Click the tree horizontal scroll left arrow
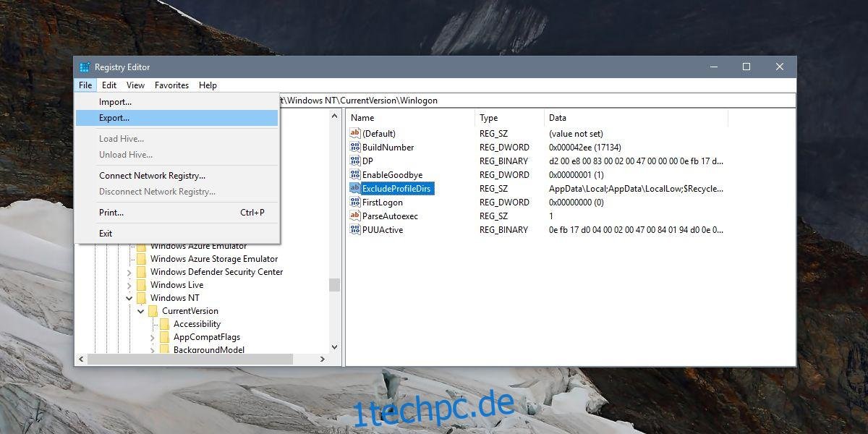Image resolution: width=868 pixels, height=434 pixels. [81, 359]
